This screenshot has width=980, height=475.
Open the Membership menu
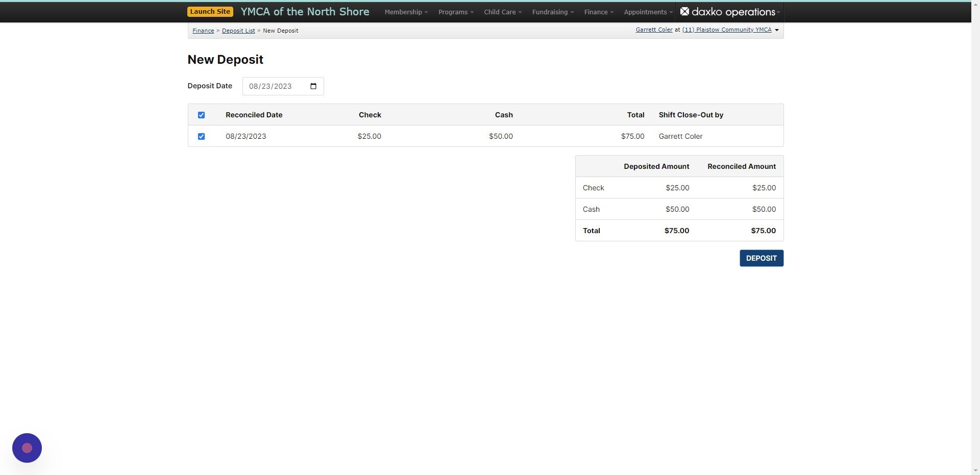[x=406, y=12]
